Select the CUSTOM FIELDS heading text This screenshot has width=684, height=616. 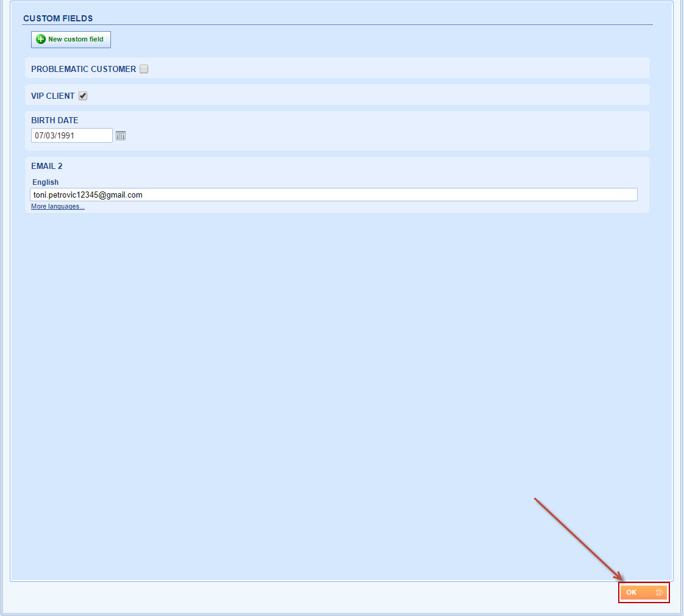point(58,18)
